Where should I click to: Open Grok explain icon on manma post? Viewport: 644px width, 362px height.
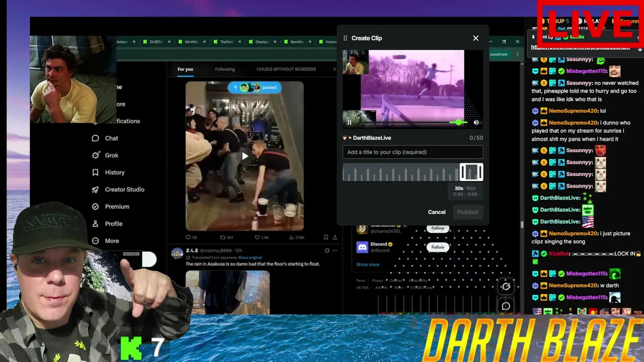327,250
